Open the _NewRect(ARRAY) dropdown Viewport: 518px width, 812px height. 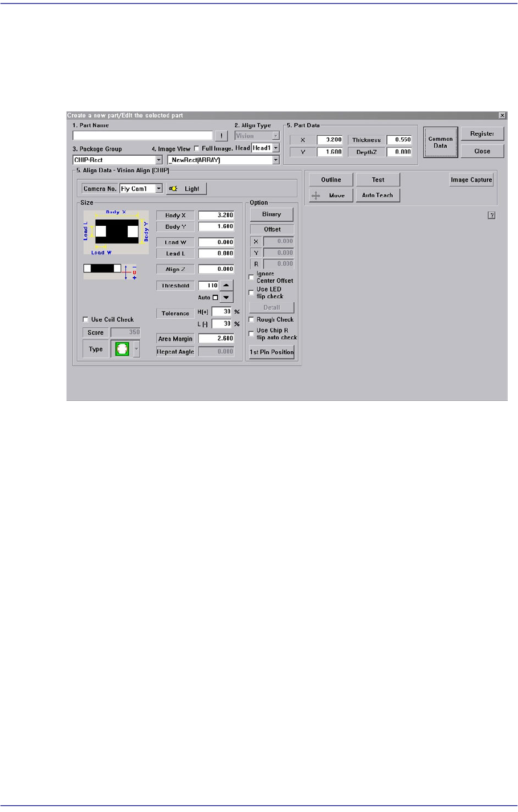click(276, 160)
